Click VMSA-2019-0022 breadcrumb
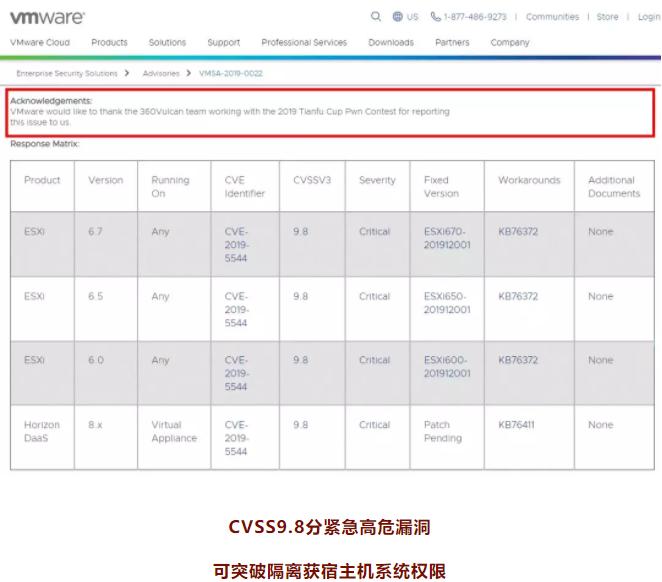662x582 pixels. [231, 73]
